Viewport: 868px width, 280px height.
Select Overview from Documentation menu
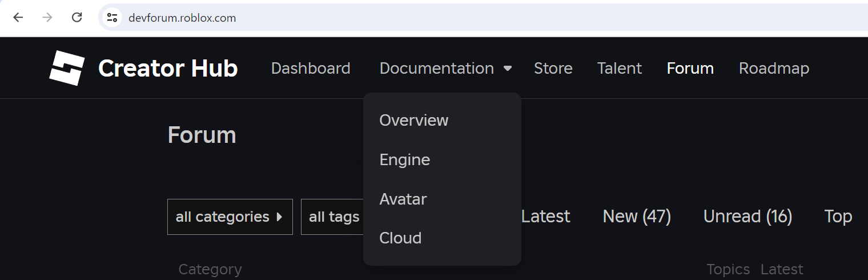pos(414,121)
